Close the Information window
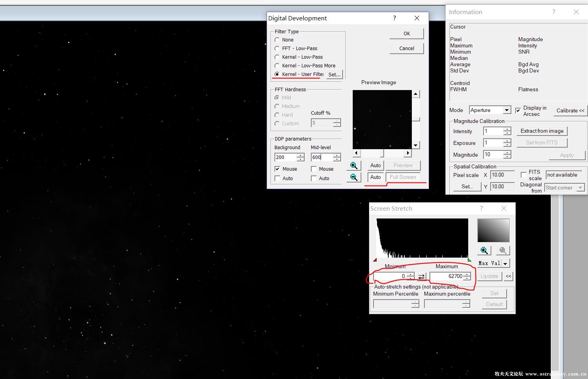Image resolution: width=588 pixels, height=379 pixels. (x=576, y=12)
